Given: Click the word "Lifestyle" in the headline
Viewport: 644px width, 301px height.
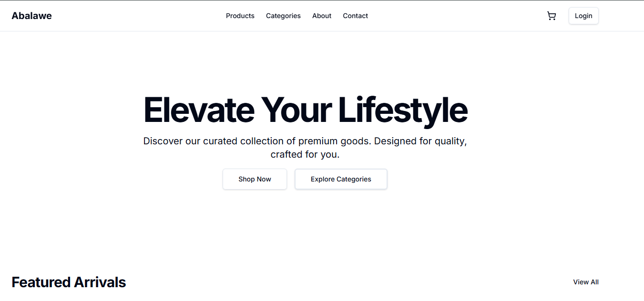Looking at the screenshot, I should (403, 110).
